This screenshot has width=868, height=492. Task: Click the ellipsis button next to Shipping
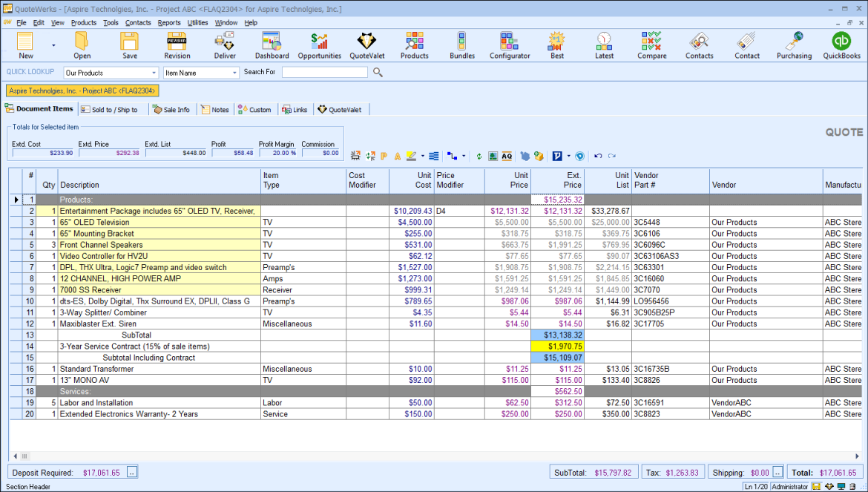tap(777, 473)
